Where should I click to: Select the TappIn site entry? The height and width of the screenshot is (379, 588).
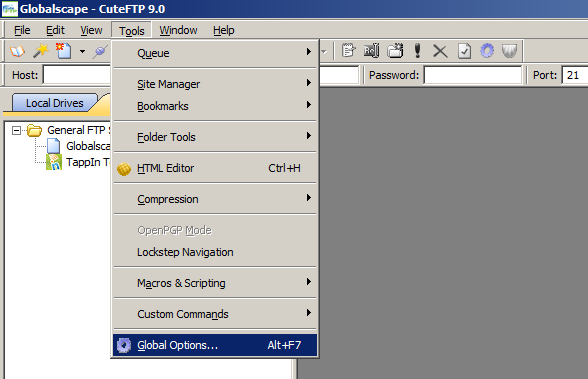point(88,162)
